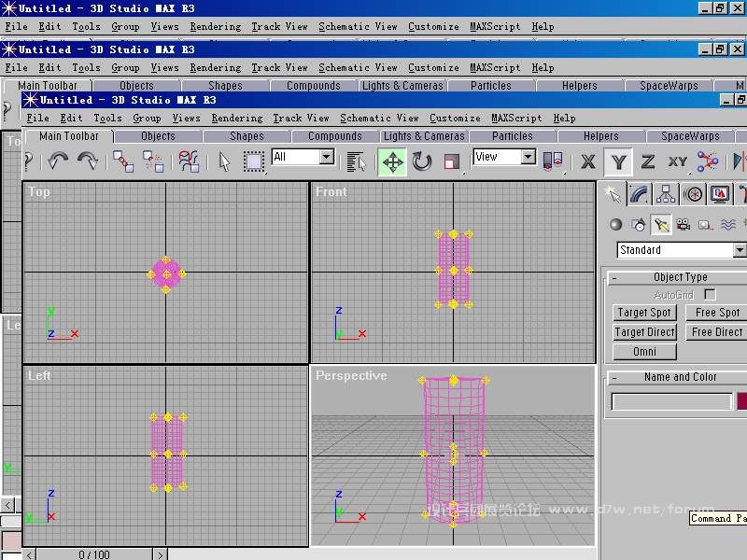Open the Standard light type dropdown
The image size is (747, 560).
739,249
